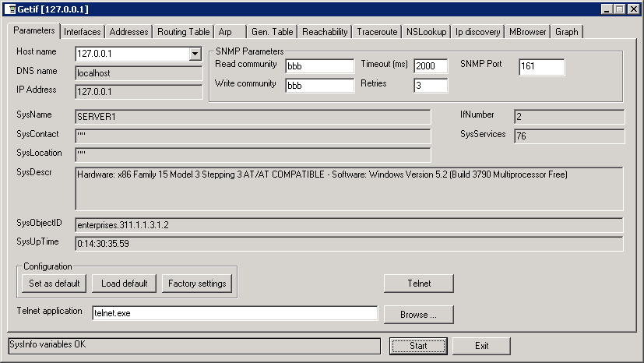Browse for the Telnet application
644x363 pixels.
point(419,315)
